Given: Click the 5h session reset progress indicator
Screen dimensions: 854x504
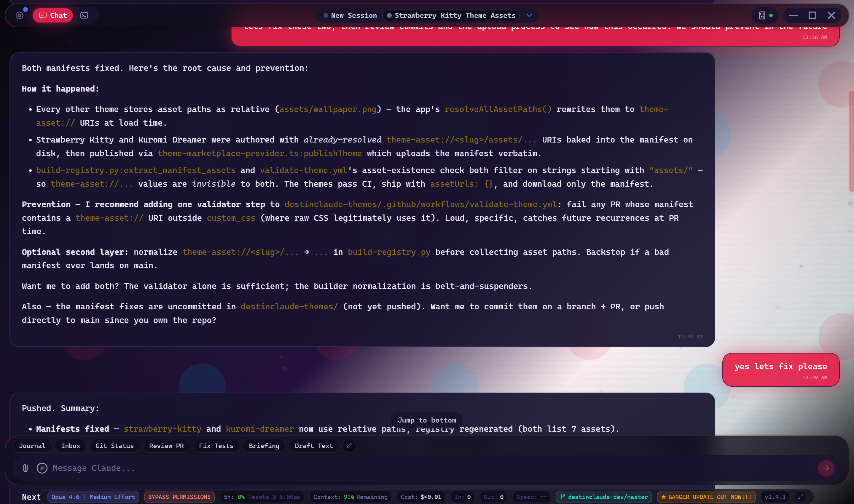Looking at the screenshot, I should pos(262,497).
